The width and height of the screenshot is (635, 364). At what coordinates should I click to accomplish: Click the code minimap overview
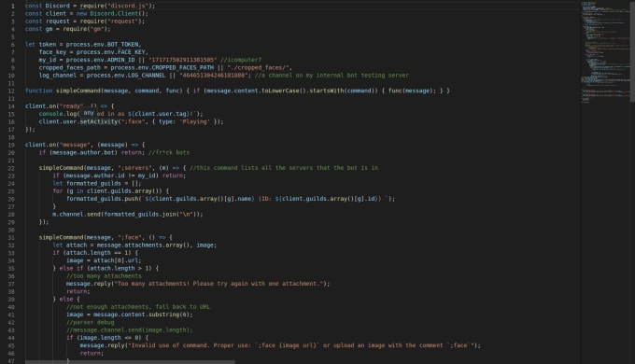(x=605, y=52)
